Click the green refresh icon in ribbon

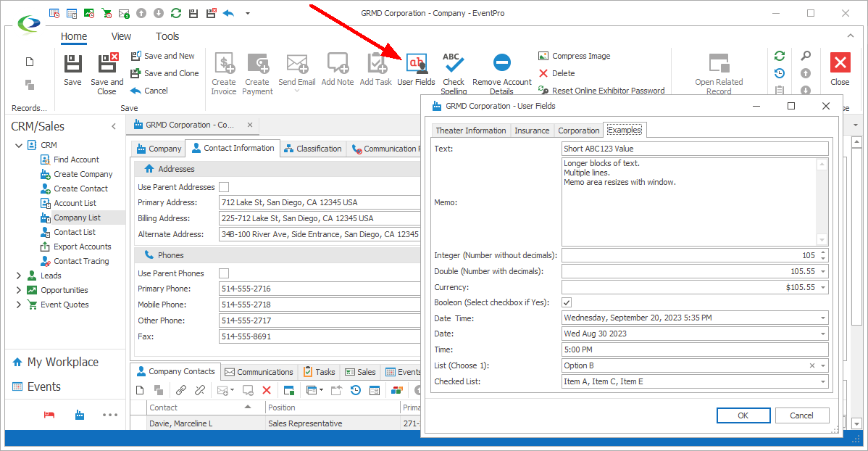[x=780, y=56]
